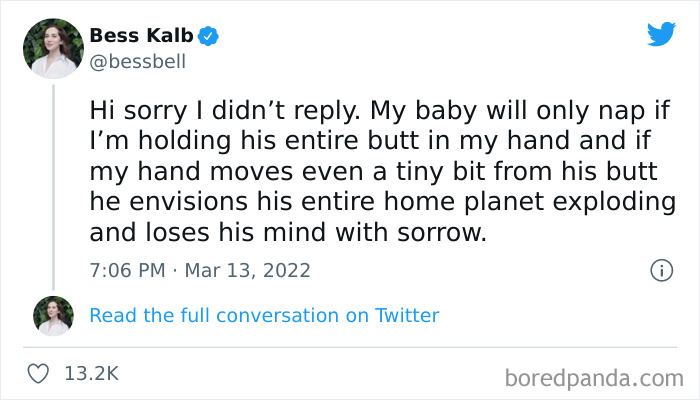Open Bess Kalb's large profile photo
Screen dimensions: 700x400
[53, 48]
